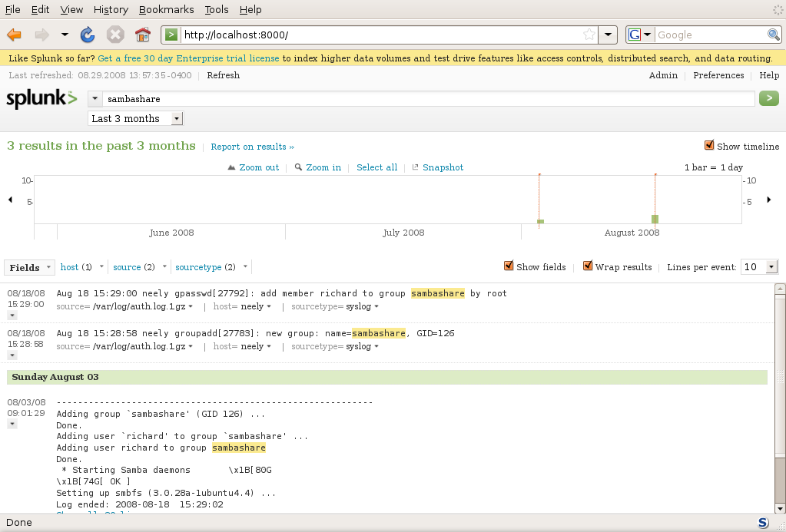Open Preferences
The height and width of the screenshot is (532, 786).
point(718,75)
